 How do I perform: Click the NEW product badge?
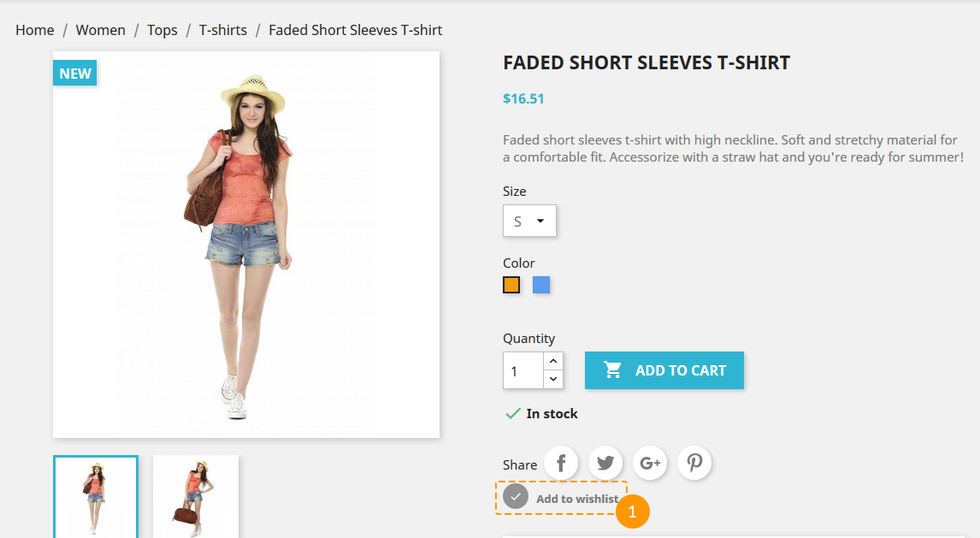click(75, 73)
